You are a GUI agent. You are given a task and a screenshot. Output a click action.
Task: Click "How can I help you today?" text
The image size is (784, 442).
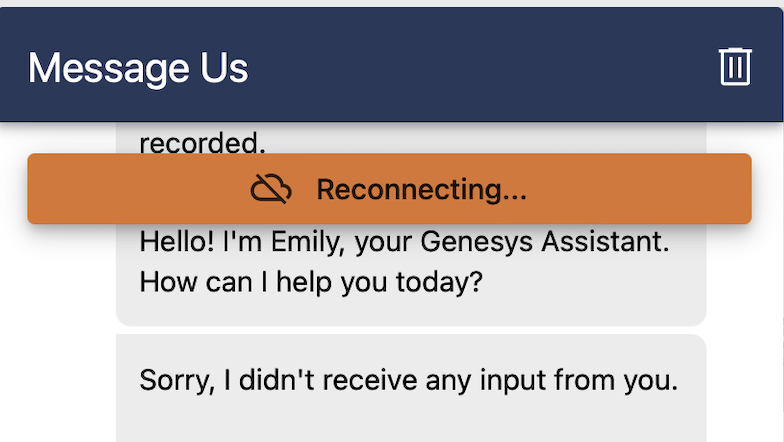311,282
